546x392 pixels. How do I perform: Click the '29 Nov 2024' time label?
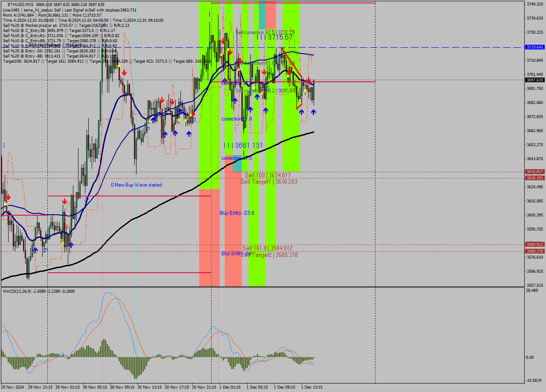click(x=13, y=387)
